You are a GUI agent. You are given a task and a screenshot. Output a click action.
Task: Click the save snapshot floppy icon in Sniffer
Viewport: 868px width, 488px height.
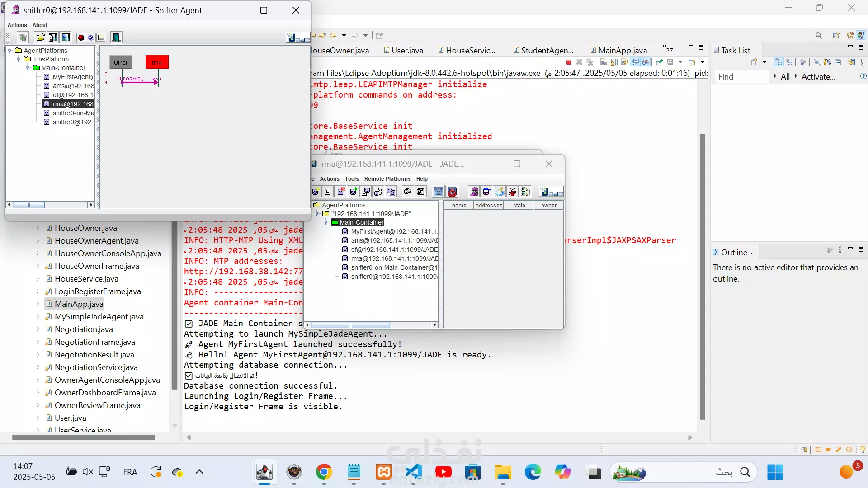pyautogui.click(x=66, y=38)
